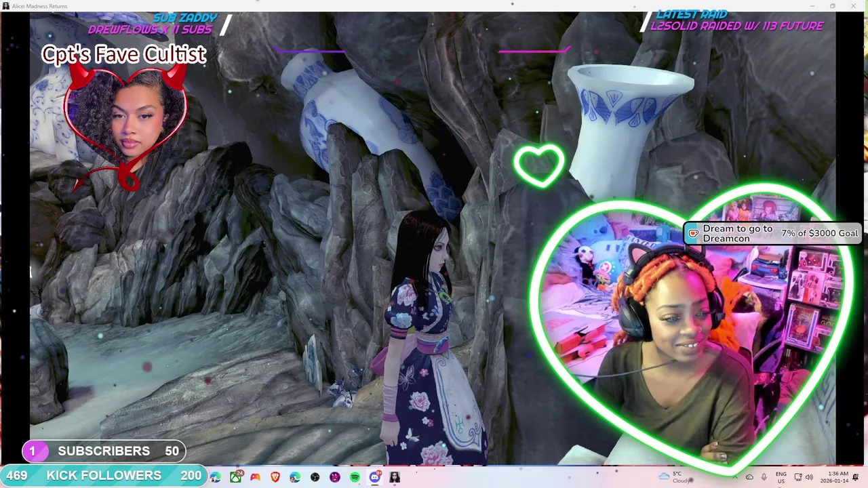The height and width of the screenshot is (488, 868).
Task: Click the Dreamcon goal icon in the donation widget
Action: coord(693,233)
